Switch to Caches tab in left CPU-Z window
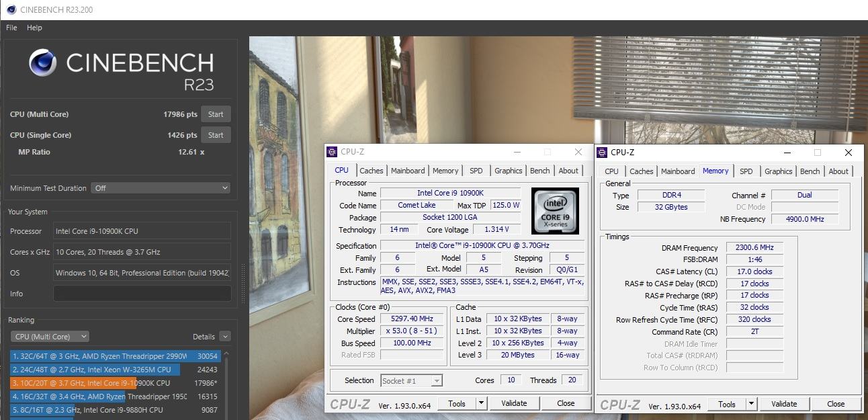Screen dimensions: 868x420 [x=372, y=171]
